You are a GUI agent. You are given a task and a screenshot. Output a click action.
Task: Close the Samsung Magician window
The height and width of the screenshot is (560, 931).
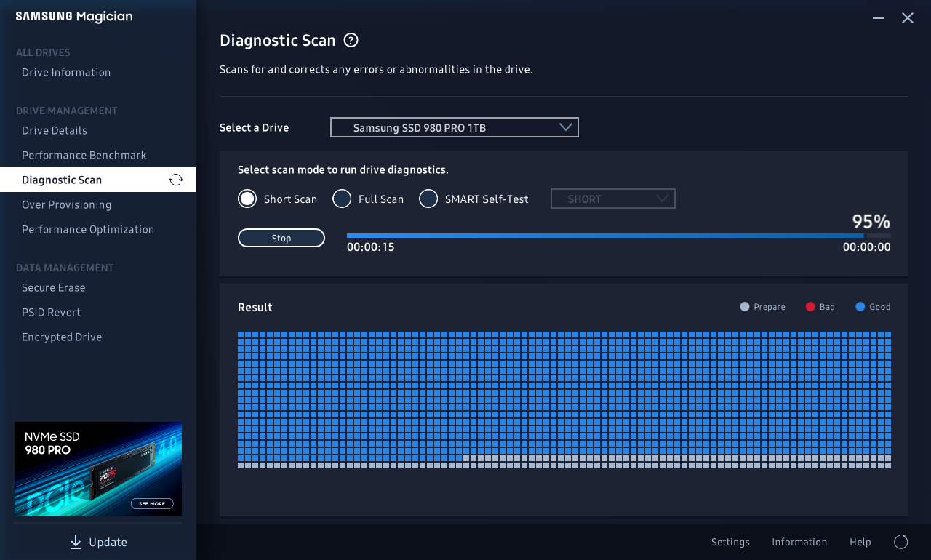pyautogui.click(x=908, y=17)
